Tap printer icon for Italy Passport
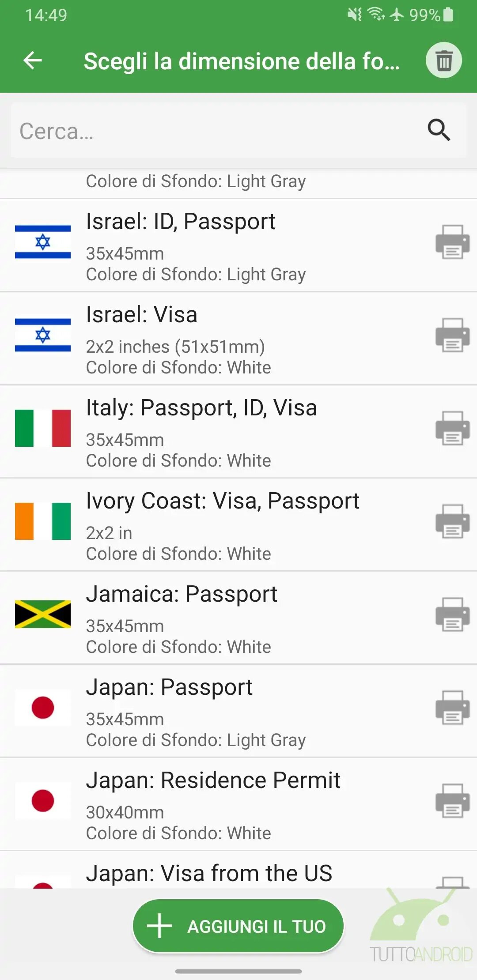Image resolution: width=477 pixels, height=980 pixels. [452, 428]
